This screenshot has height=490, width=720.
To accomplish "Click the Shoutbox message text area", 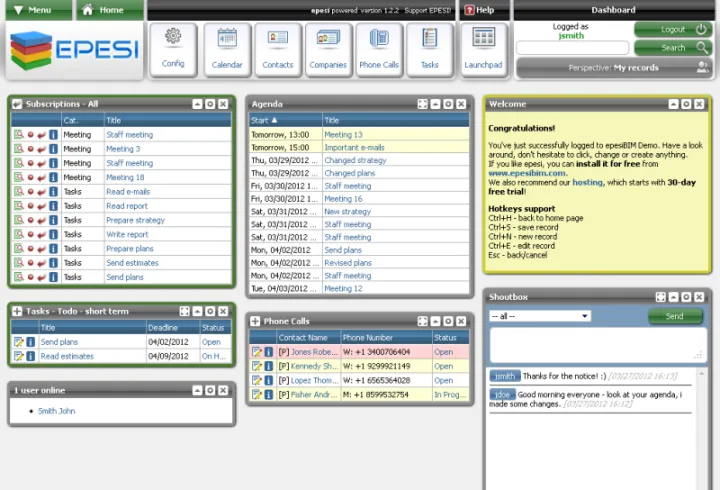I will pos(598,345).
